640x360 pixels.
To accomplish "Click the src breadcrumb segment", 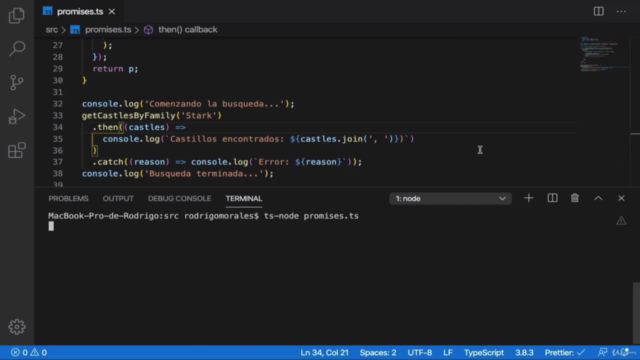I will coord(52,30).
